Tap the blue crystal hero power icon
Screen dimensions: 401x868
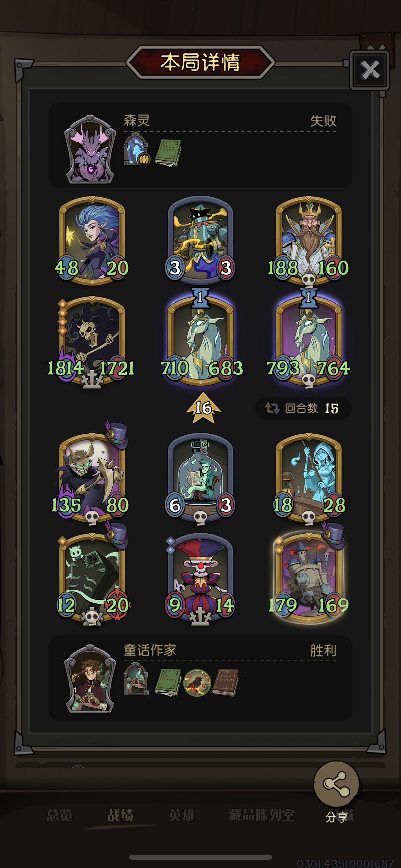point(136,149)
